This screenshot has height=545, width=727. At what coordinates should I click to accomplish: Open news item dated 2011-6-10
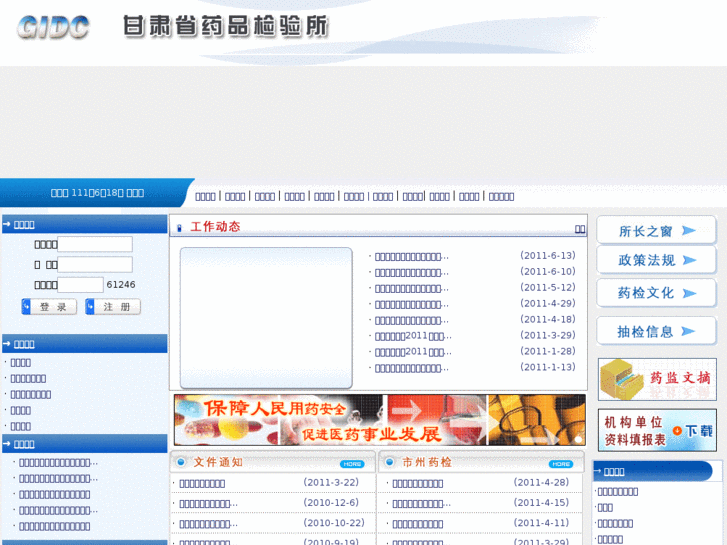click(x=411, y=272)
